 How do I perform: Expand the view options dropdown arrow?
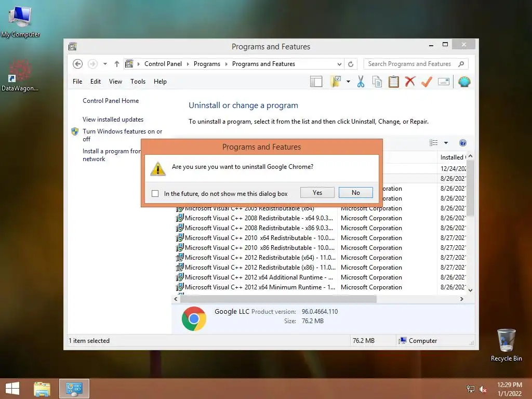pyautogui.click(x=446, y=143)
